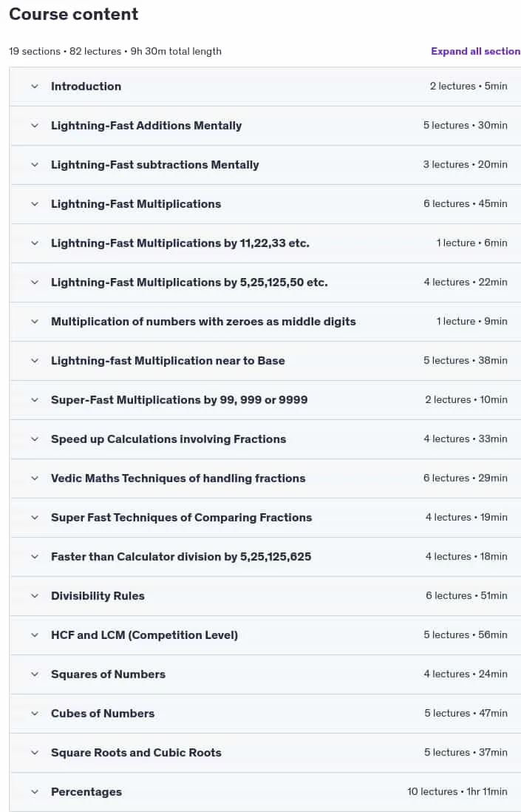Click chevron beside Squares of Numbers
Screen dimensions: 521x812
(35, 674)
